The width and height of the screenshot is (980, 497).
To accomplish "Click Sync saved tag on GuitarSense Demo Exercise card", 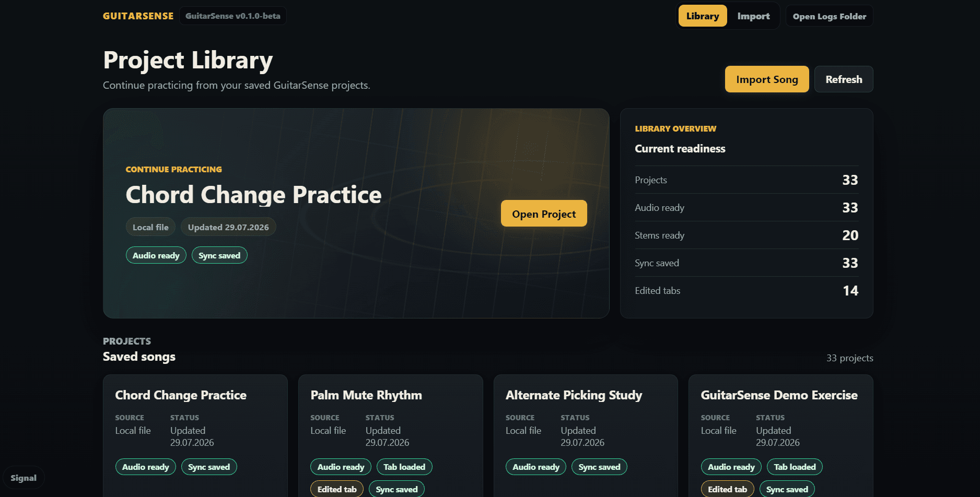I will (787, 489).
